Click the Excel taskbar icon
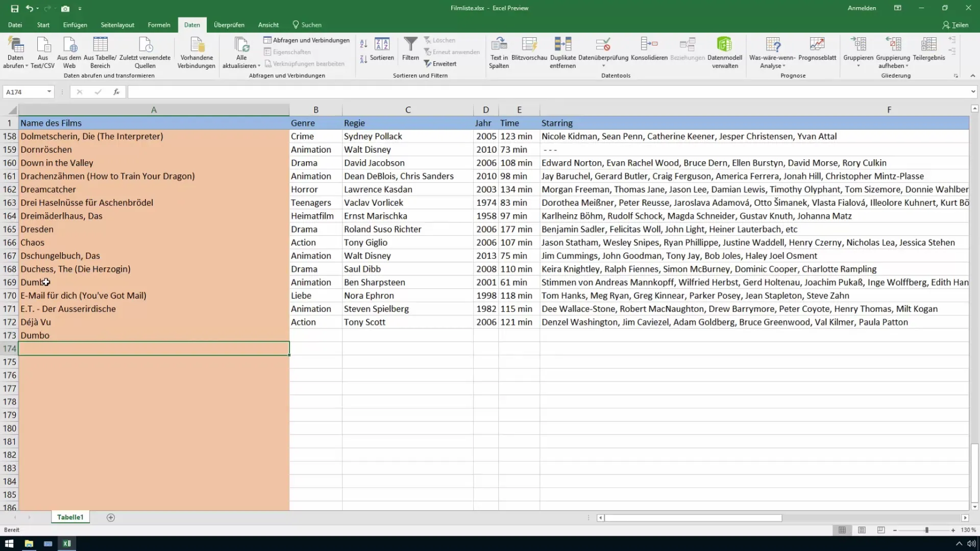The width and height of the screenshot is (980, 551). pos(67,543)
